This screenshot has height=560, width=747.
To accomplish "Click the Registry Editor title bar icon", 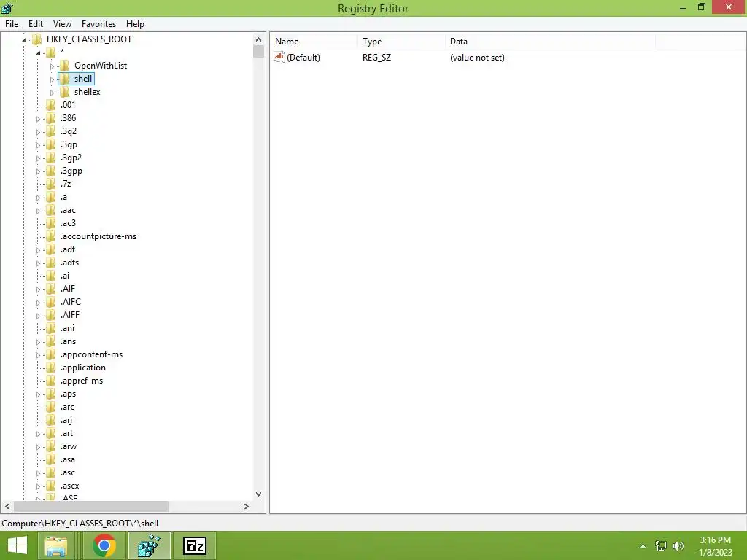I will 7,7.
